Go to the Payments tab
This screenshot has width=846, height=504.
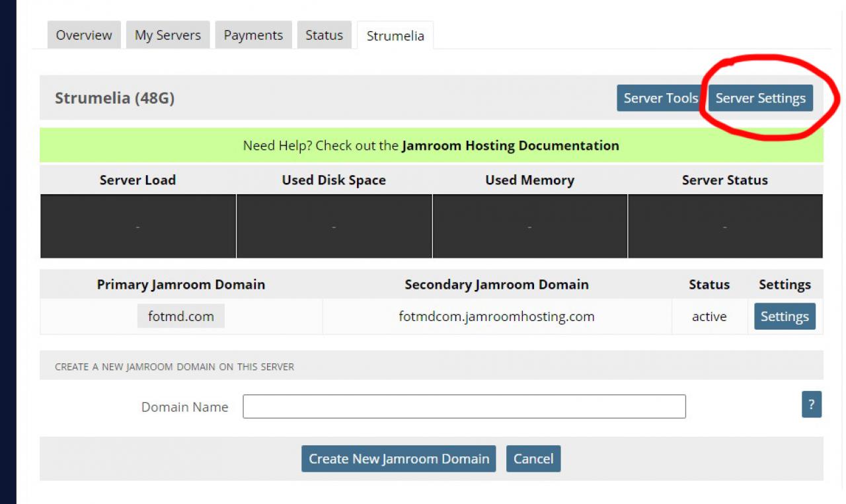pos(253,35)
